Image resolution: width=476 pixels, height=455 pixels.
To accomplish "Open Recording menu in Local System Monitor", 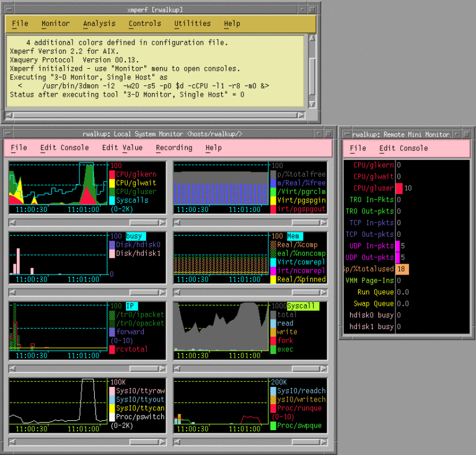I will coord(174,148).
